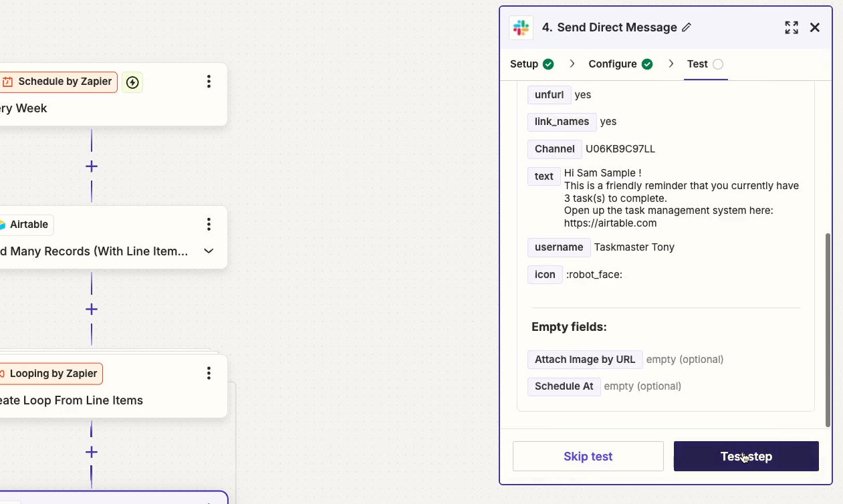Click the Channel field label
This screenshot has height=504, width=843.
point(555,149)
